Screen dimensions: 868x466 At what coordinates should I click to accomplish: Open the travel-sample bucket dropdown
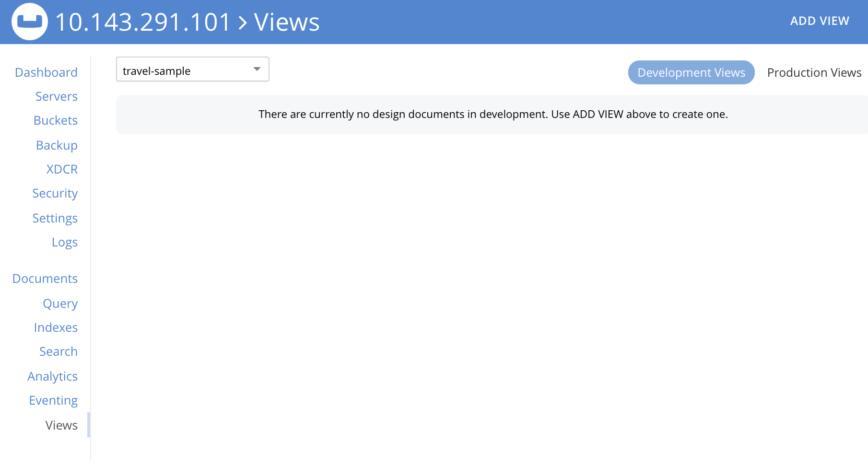192,69
